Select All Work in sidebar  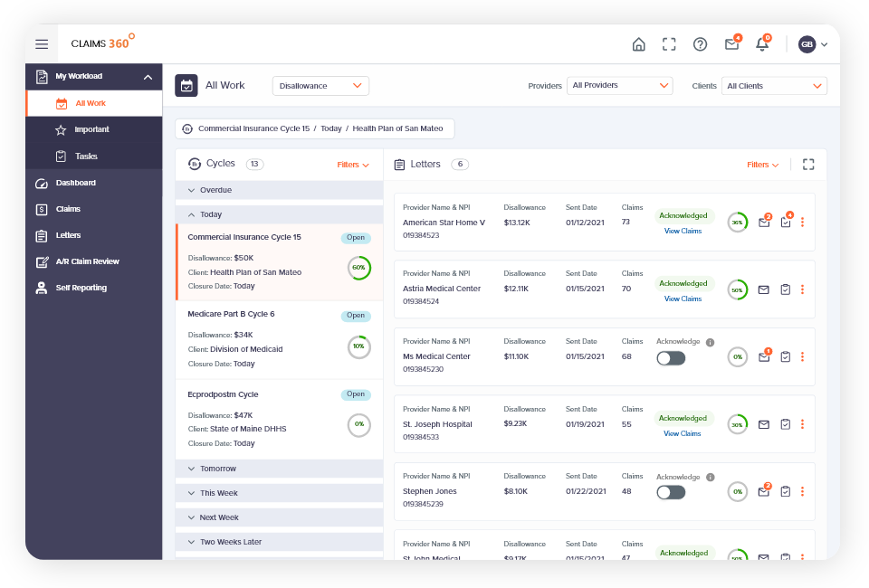95,103
